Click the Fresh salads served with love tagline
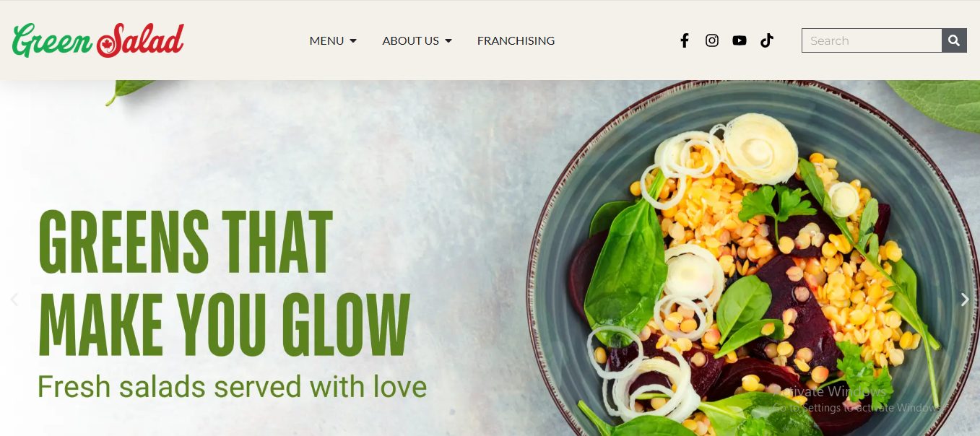 232,387
